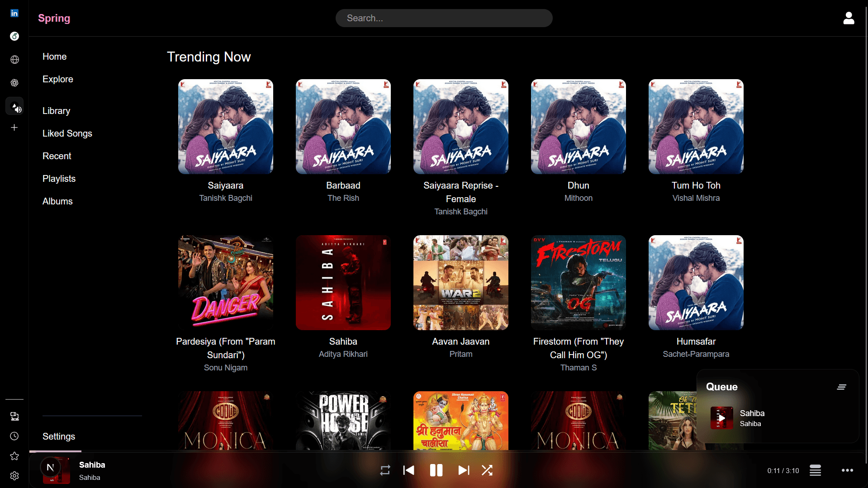Play the Barbaad song thumbnail
Viewport: 868px width, 488px height.
(343, 127)
